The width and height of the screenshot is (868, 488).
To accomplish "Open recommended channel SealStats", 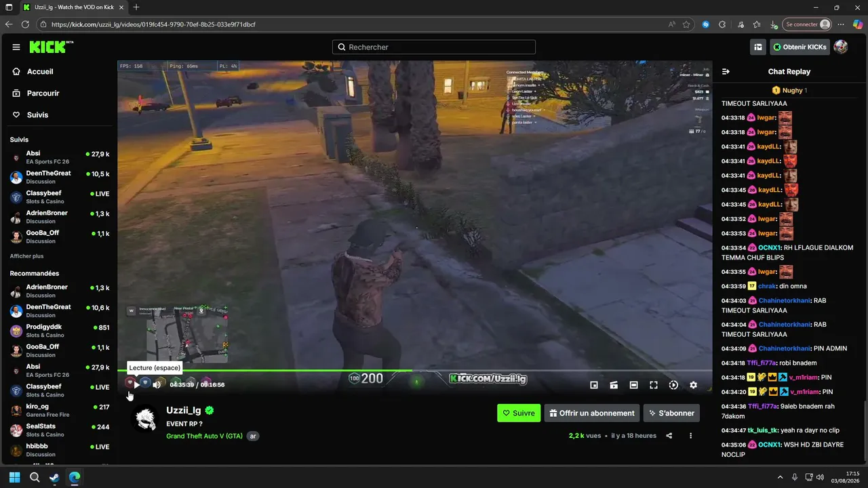I will tap(60, 430).
